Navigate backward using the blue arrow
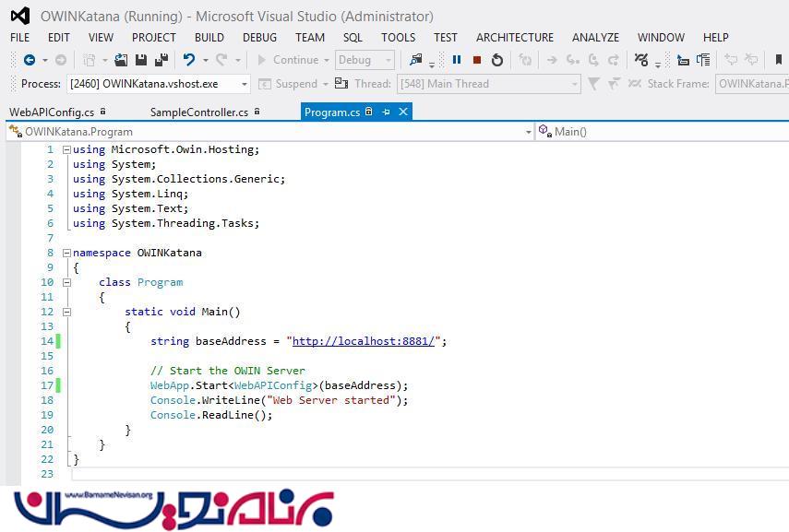 point(30,60)
